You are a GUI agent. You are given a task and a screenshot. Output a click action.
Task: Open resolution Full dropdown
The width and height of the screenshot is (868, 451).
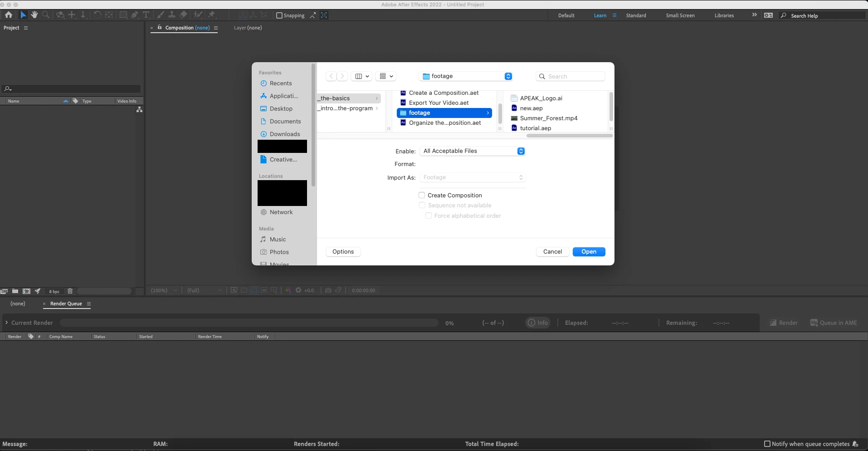click(205, 290)
